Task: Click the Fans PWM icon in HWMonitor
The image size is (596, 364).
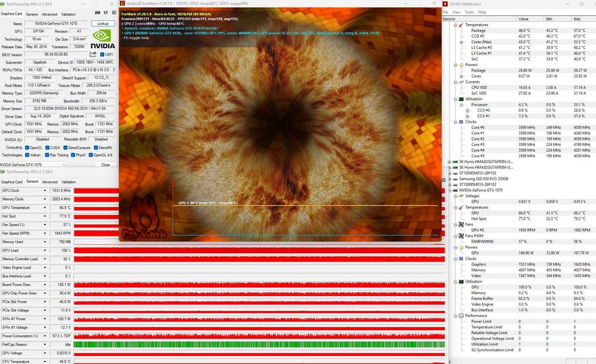Action: 461,235
